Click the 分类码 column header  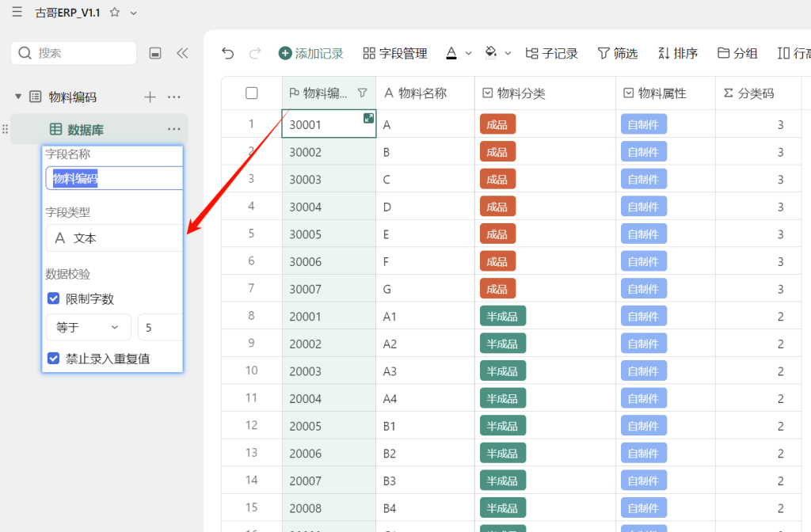pyautogui.click(x=758, y=93)
